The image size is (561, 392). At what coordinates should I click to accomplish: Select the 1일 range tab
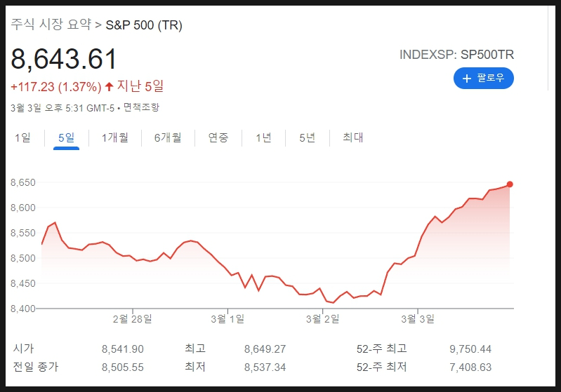[x=22, y=137]
